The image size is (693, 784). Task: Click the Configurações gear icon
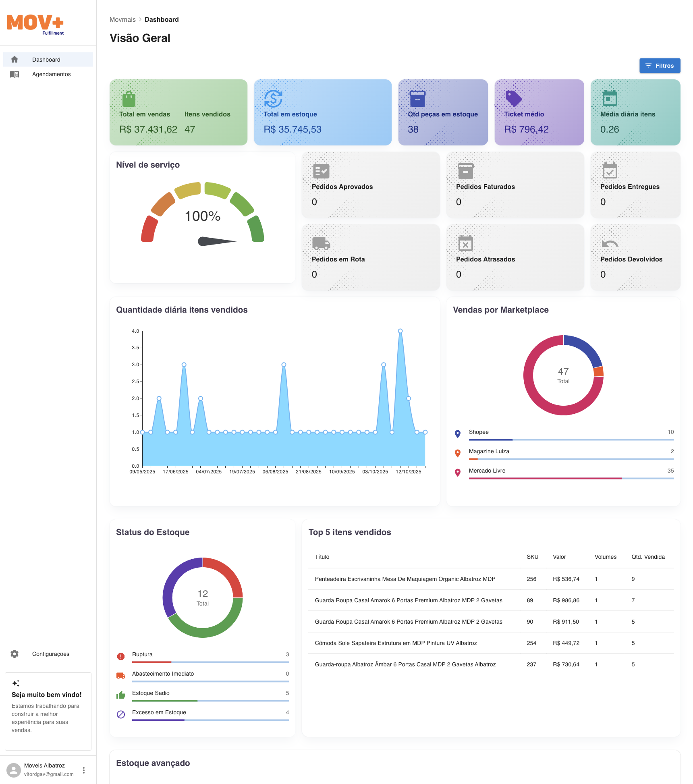[x=15, y=654]
